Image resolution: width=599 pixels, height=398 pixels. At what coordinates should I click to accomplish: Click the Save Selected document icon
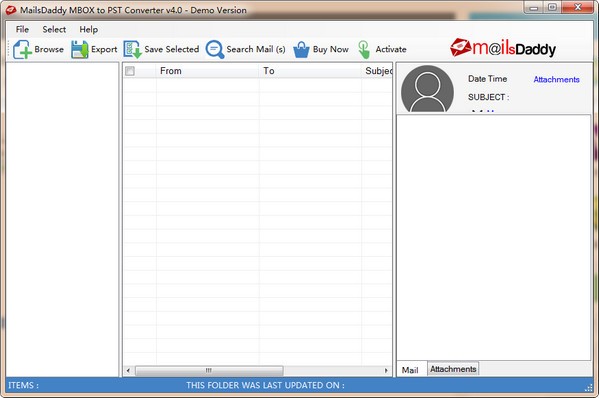pyautogui.click(x=133, y=50)
